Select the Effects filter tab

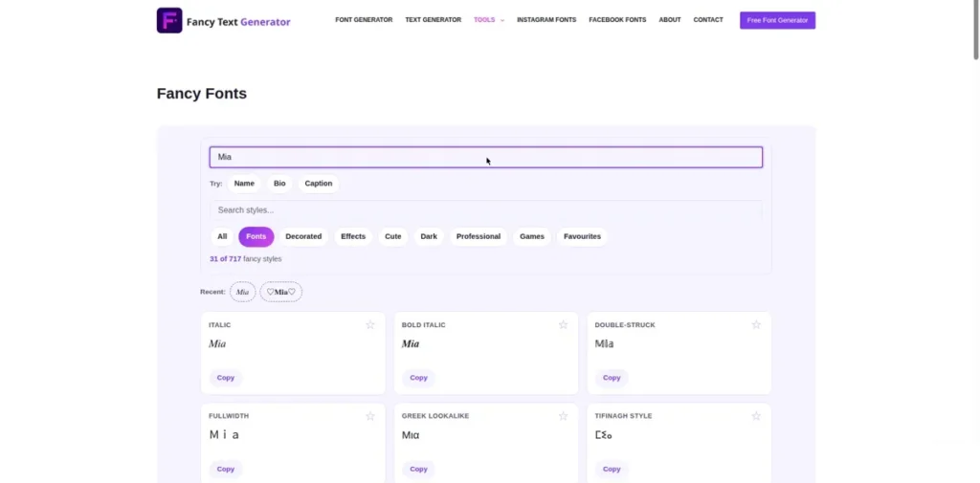(x=353, y=237)
